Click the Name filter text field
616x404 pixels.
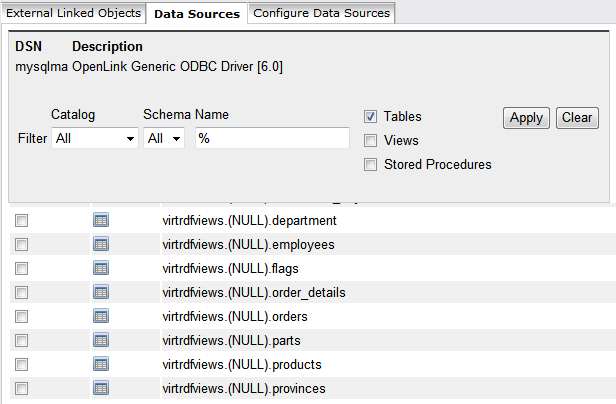point(272,139)
